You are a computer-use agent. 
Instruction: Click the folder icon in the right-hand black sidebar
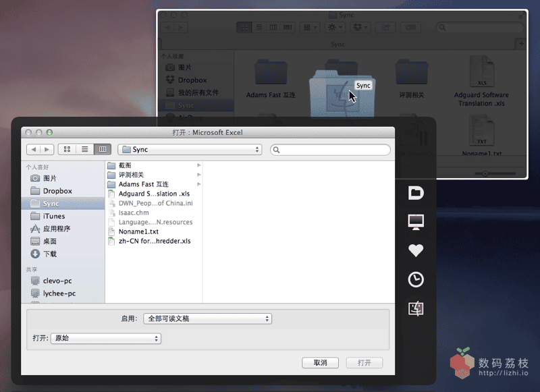416,193
